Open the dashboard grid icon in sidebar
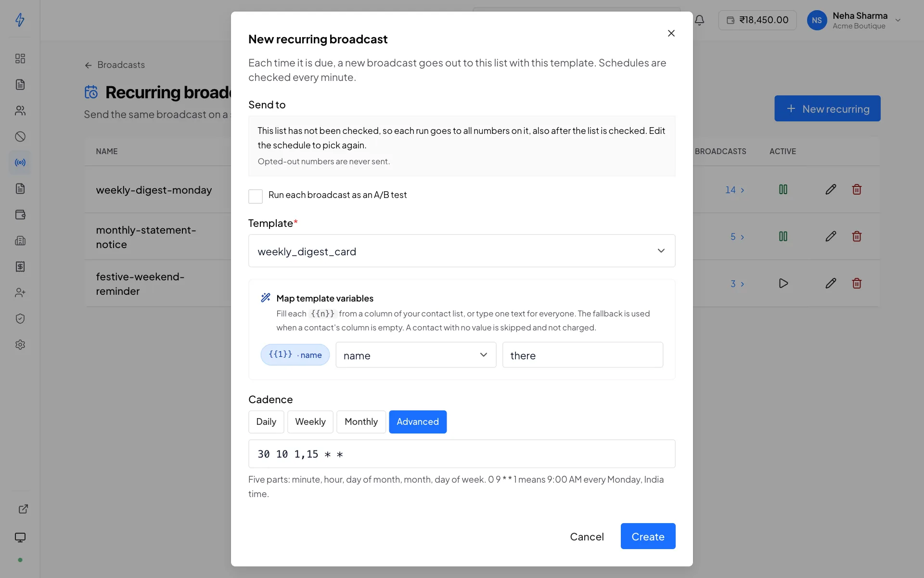The height and width of the screenshot is (578, 924). 20,59
